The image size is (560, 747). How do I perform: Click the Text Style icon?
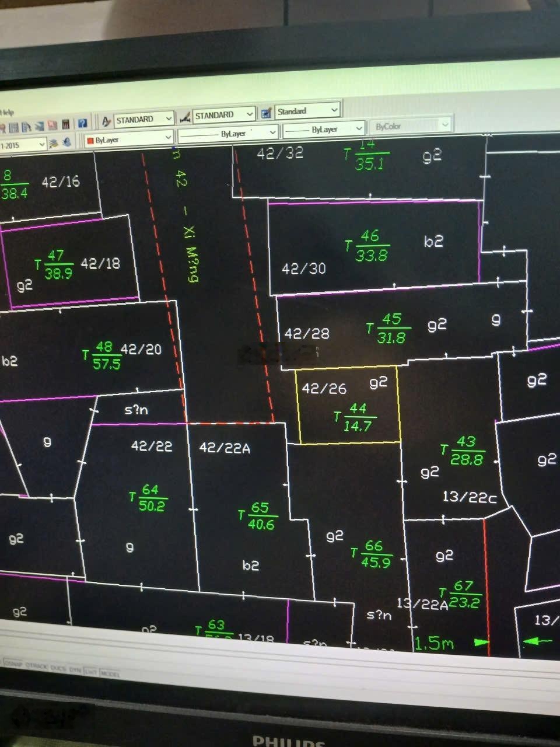[106, 121]
